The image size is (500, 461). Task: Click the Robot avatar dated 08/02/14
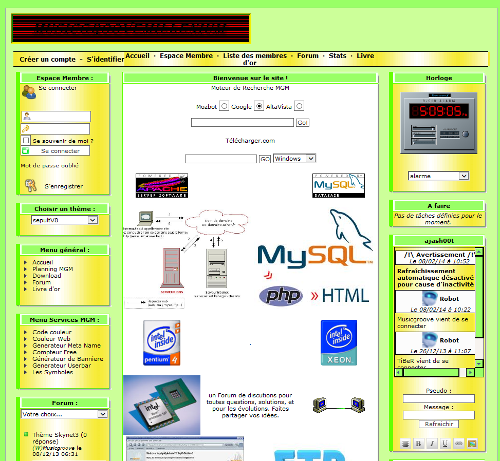pos(430,298)
